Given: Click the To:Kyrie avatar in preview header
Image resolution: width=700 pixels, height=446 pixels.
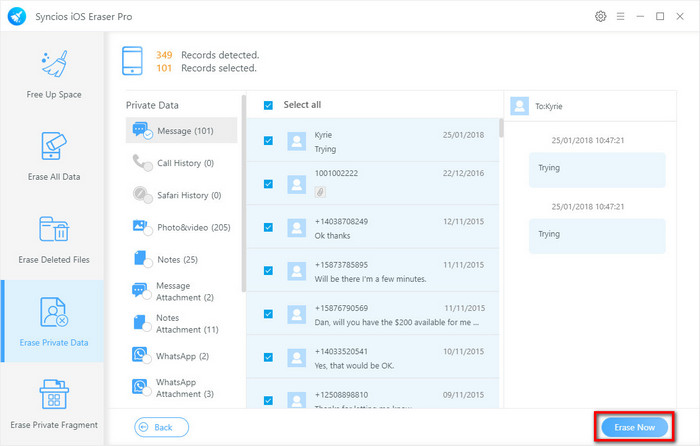Looking at the screenshot, I should click(520, 106).
